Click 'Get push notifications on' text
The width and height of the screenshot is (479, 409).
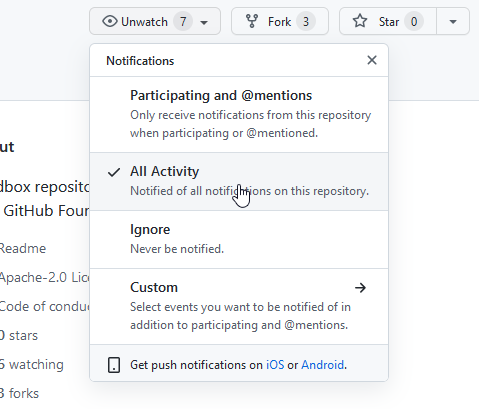pyautogui.click(x=196, y=365)
